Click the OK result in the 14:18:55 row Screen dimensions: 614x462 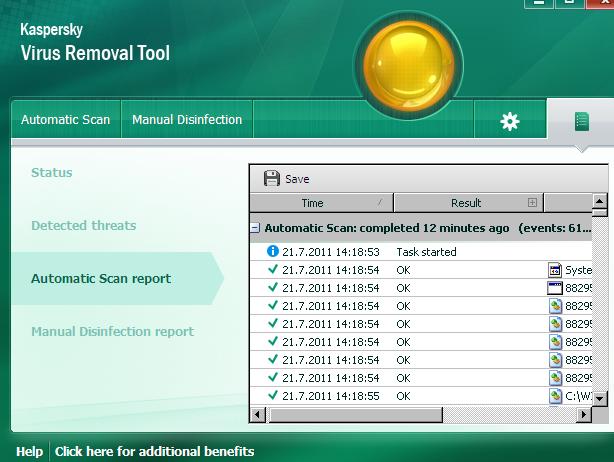[x=403, y=396]
